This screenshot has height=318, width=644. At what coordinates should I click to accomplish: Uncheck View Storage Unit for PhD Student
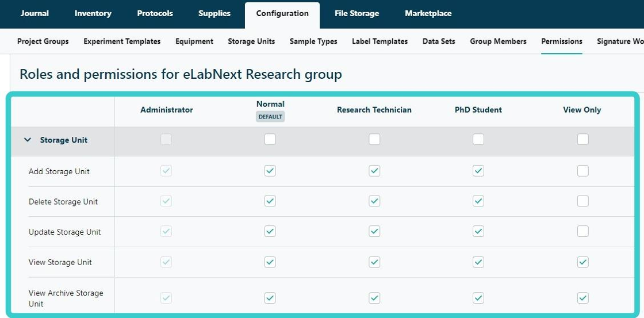478,262
